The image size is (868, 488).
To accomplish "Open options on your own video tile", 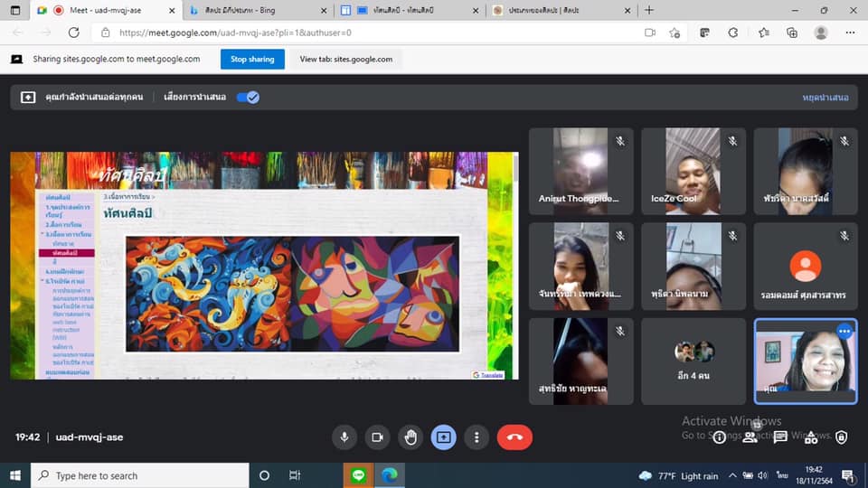I will (844, 332).
